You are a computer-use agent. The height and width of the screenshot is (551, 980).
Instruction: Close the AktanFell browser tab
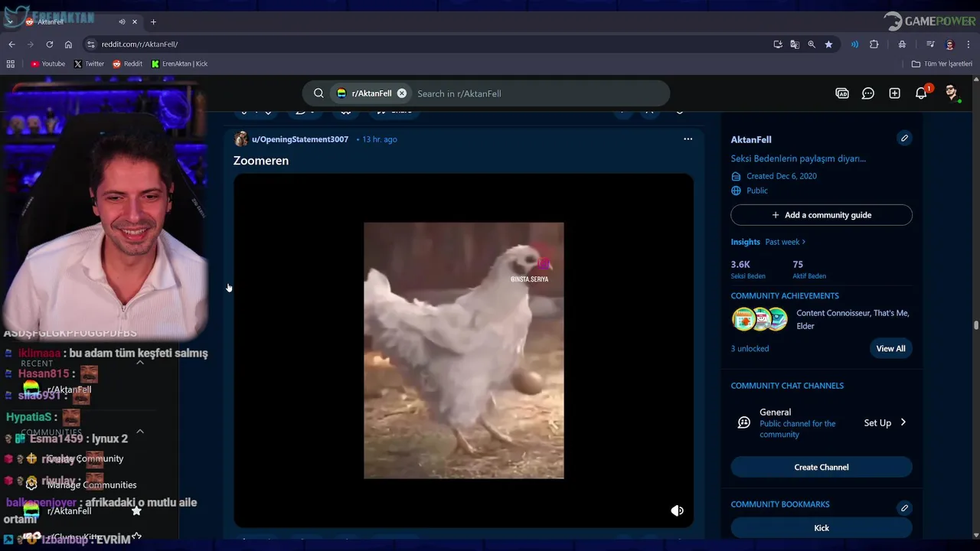point(136,21)
